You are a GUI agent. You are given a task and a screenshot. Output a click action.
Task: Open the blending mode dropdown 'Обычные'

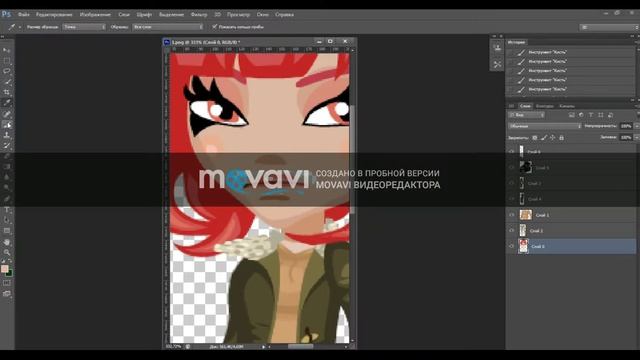(x=544, y=126)
